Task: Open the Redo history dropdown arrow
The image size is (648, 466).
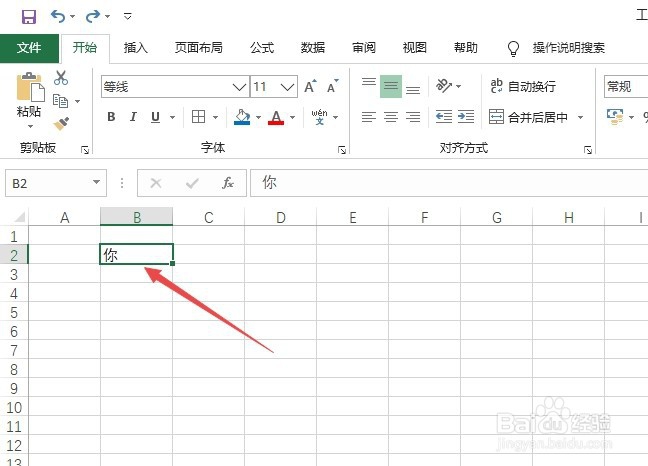Action: (107, 17)
